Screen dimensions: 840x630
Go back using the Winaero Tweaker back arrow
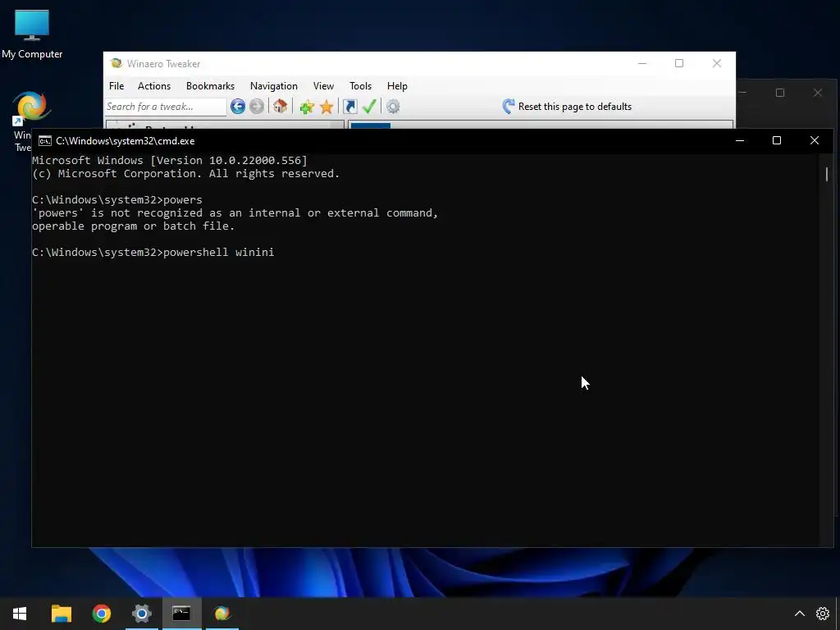tap(238, 107)
